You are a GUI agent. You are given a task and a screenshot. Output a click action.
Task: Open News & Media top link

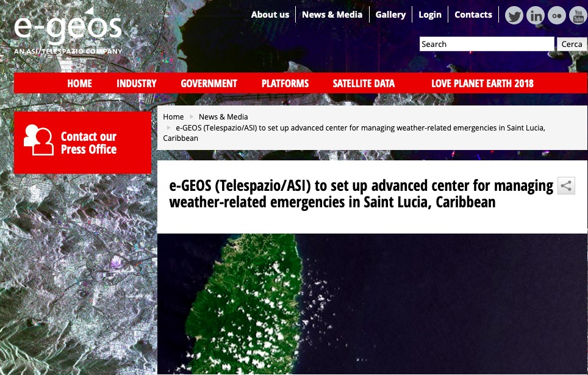[332, 15]
